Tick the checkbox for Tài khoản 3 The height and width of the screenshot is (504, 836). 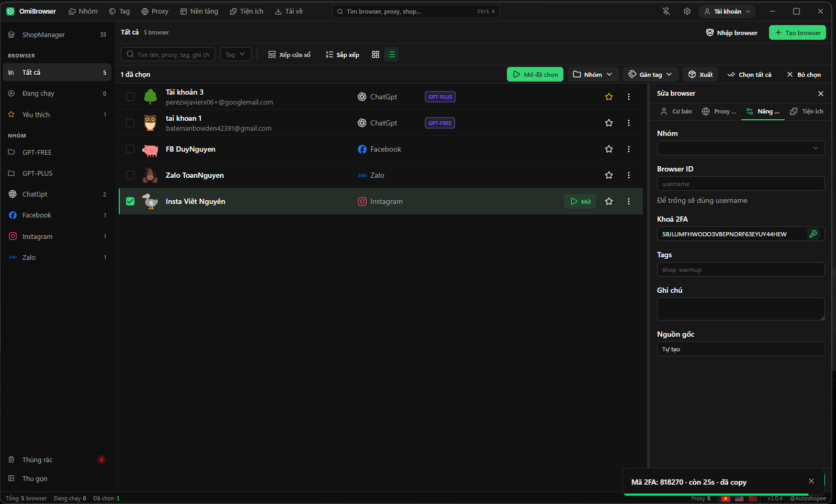tap(130, 97)
